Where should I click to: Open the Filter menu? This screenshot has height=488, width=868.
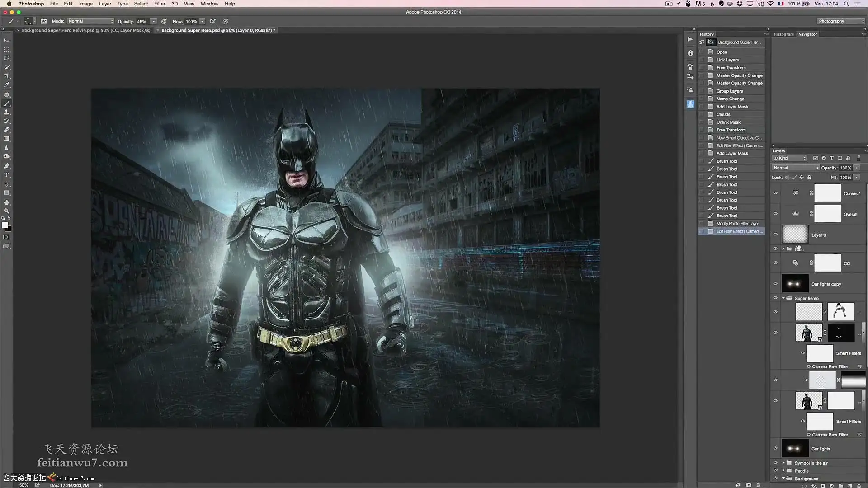(159, 4)
